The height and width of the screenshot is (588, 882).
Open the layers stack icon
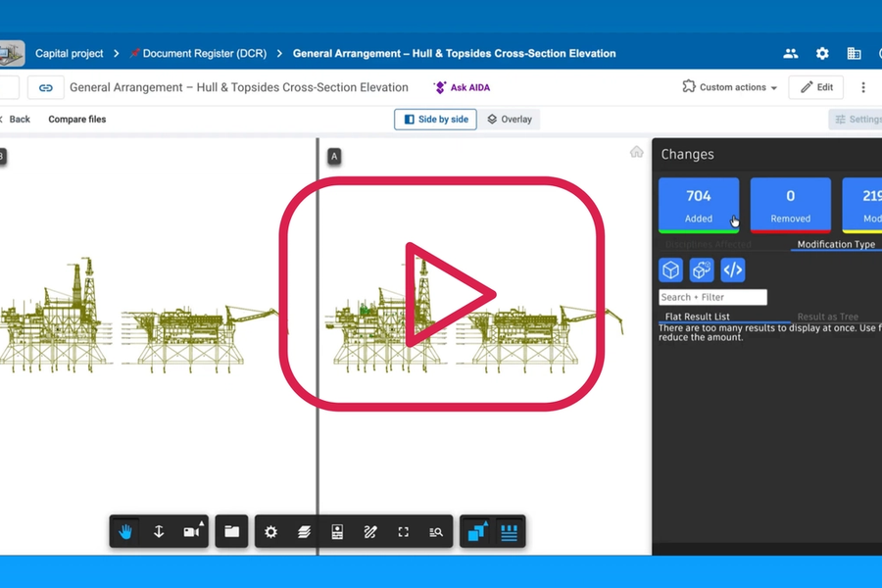[x=304, y=532]
